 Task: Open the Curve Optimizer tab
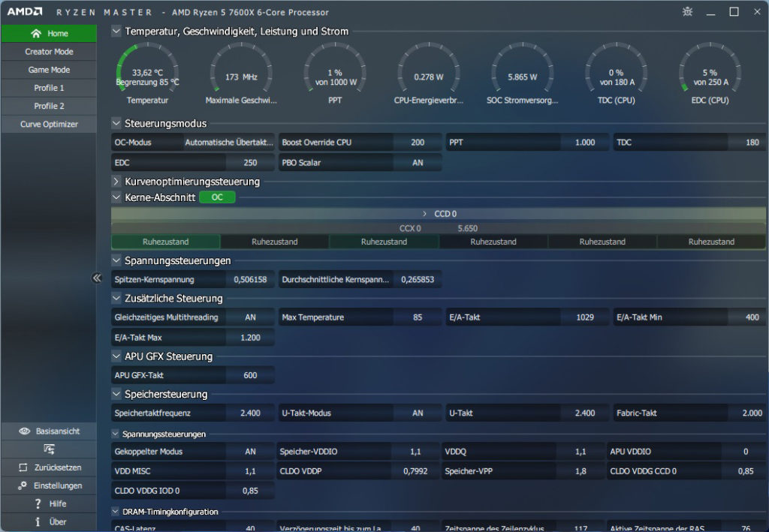pyautogui.click(x=49, y=124)
